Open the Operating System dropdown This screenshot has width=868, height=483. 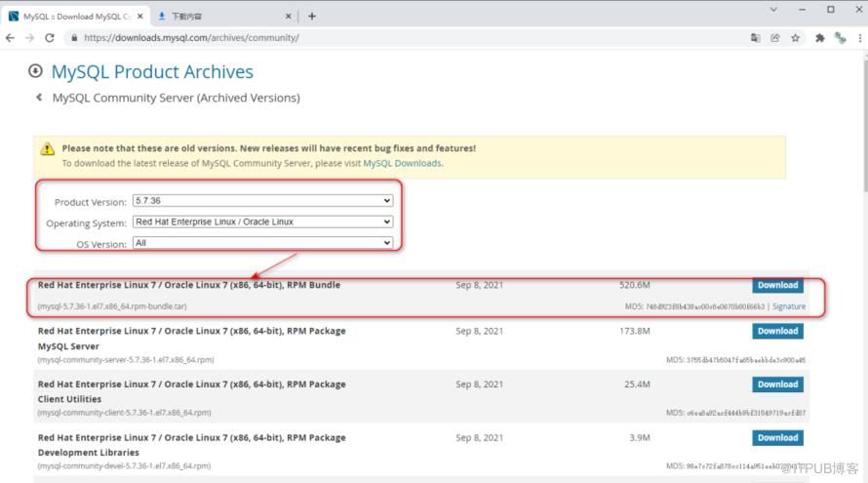262,221
